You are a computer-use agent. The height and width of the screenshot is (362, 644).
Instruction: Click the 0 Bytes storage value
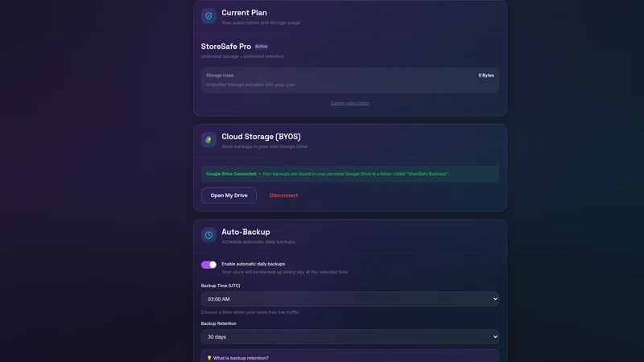(x=486, y=76)
